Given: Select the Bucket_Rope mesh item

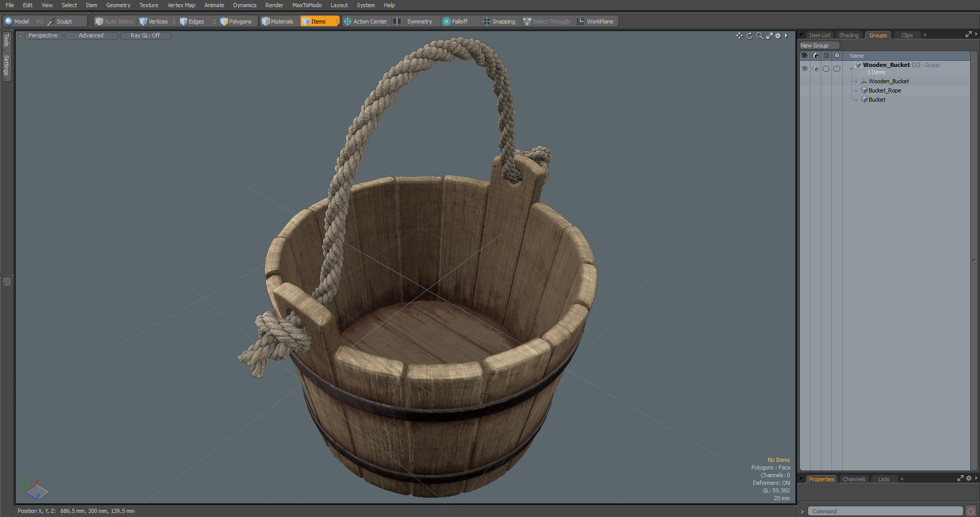Looking at the screenshot, I should [885, 90].
